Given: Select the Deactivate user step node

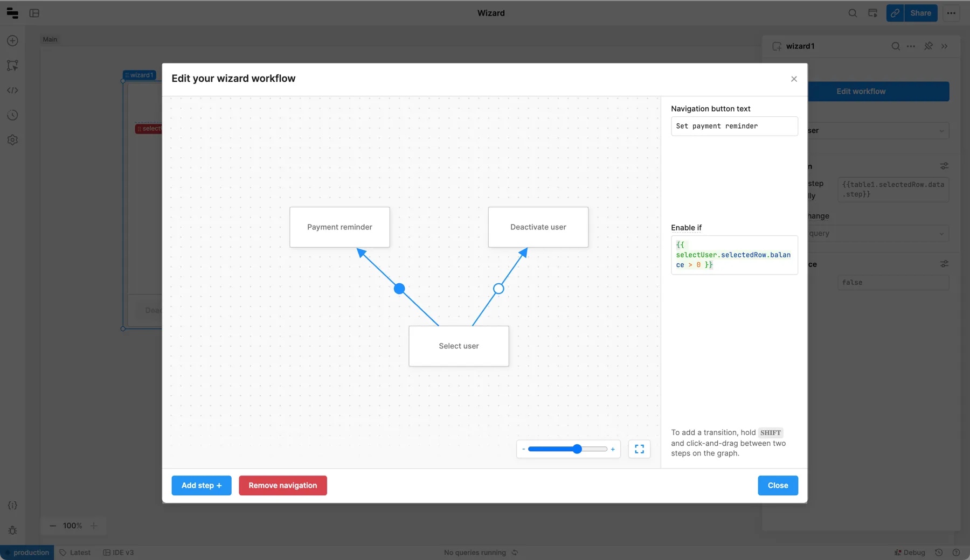Looking at the screenshot, I should pyautogui.click(x=538, y=227).
